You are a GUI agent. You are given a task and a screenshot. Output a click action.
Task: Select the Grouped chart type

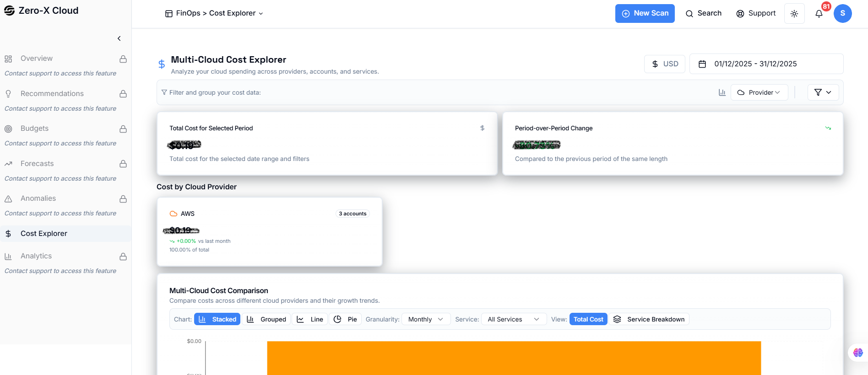click(266, 319)
